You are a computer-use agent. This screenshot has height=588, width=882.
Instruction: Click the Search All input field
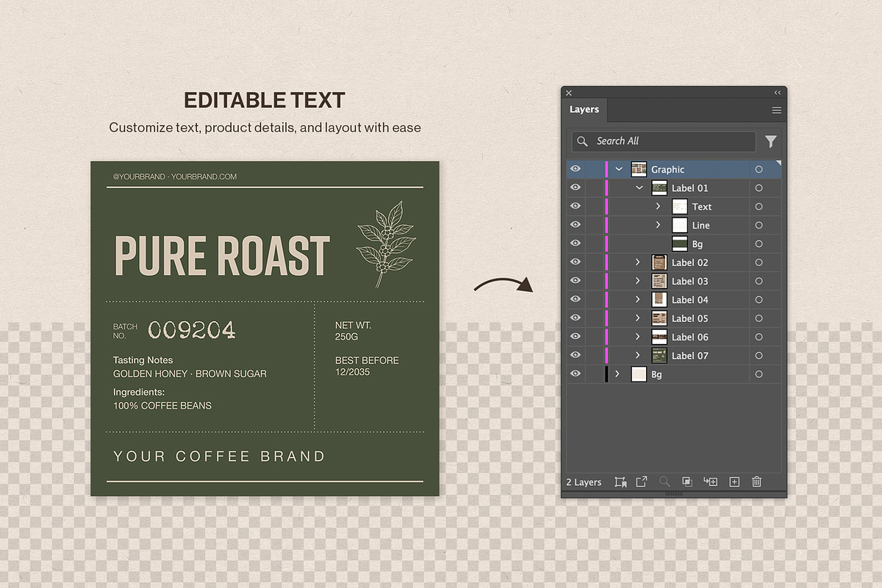664,141
